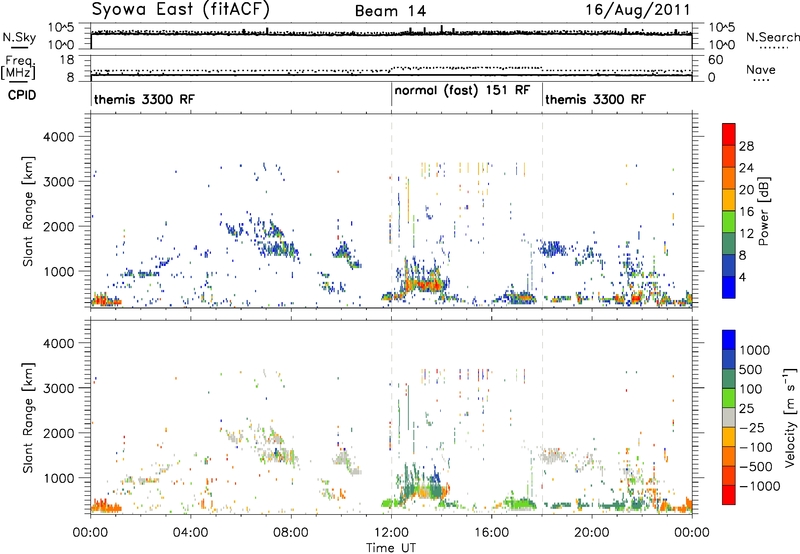Click the dotted line sample under "Nave"
The image size is (800, 554).
tap(761, 81)
